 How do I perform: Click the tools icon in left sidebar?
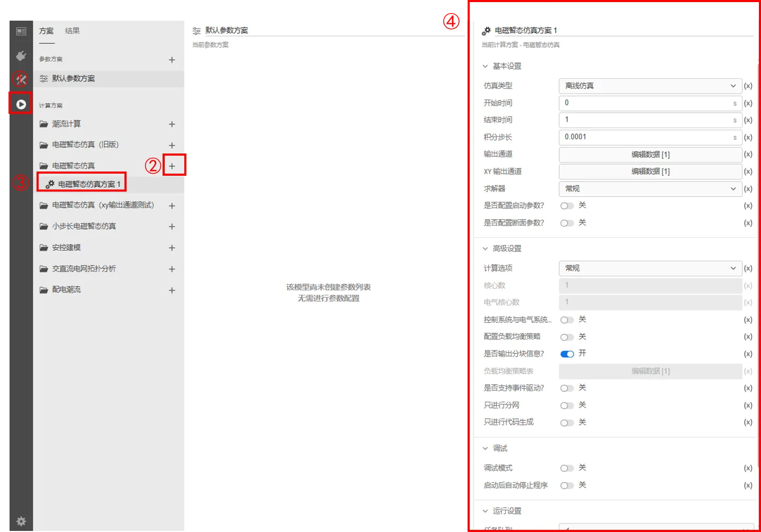tap(21, 80)
